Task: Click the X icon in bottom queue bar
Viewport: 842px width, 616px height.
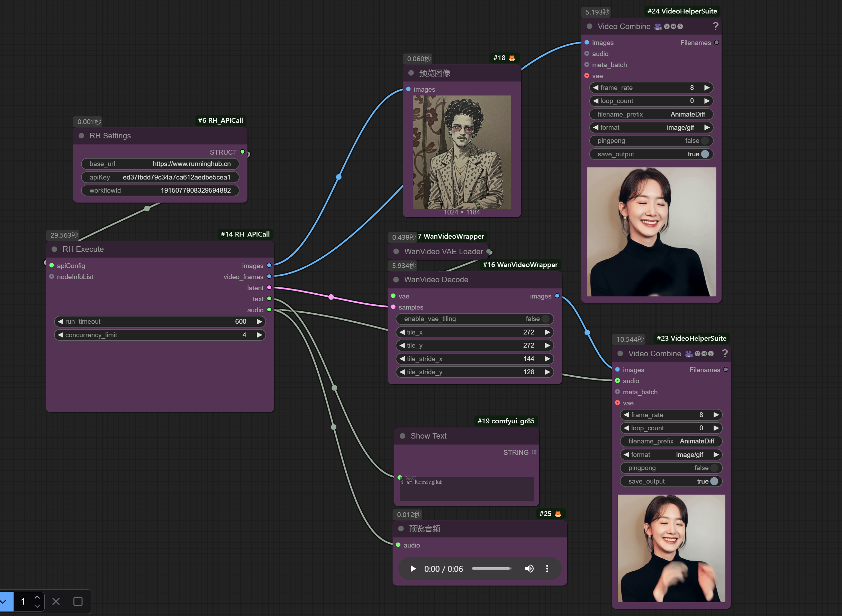Action: (56, 601)
